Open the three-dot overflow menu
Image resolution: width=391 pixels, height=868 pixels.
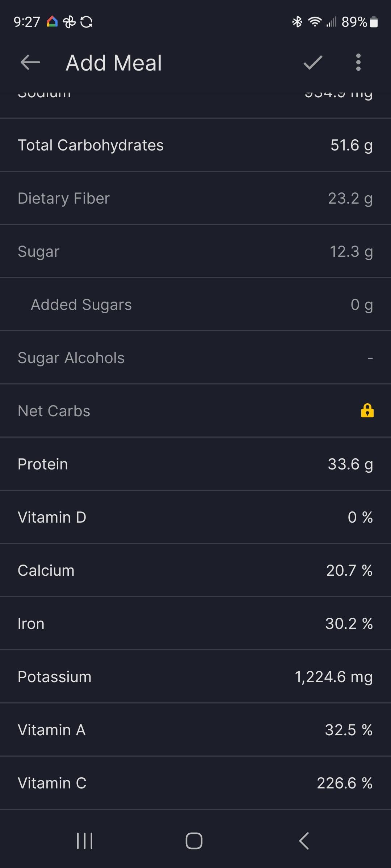tap(358, 63)
